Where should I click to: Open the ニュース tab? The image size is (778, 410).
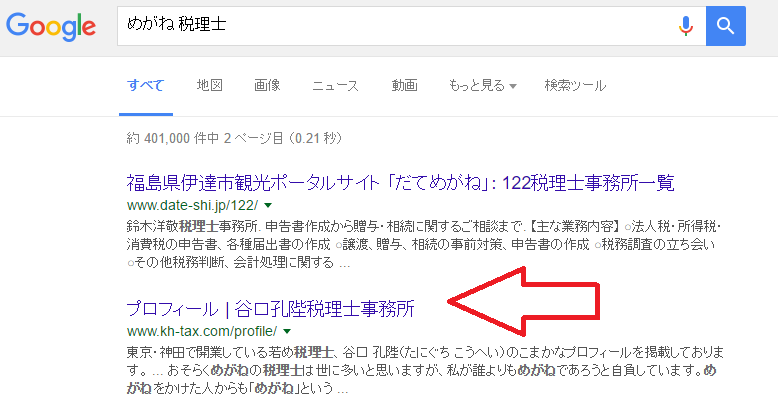click(335, 85)
